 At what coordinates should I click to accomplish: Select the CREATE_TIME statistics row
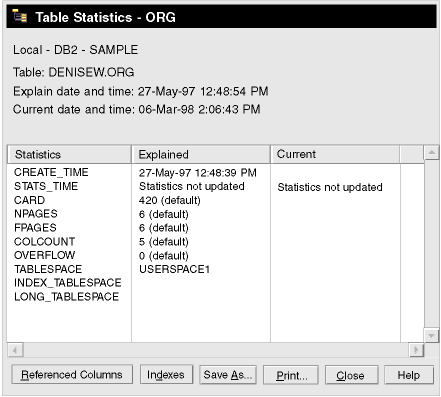tap(51, 172)
